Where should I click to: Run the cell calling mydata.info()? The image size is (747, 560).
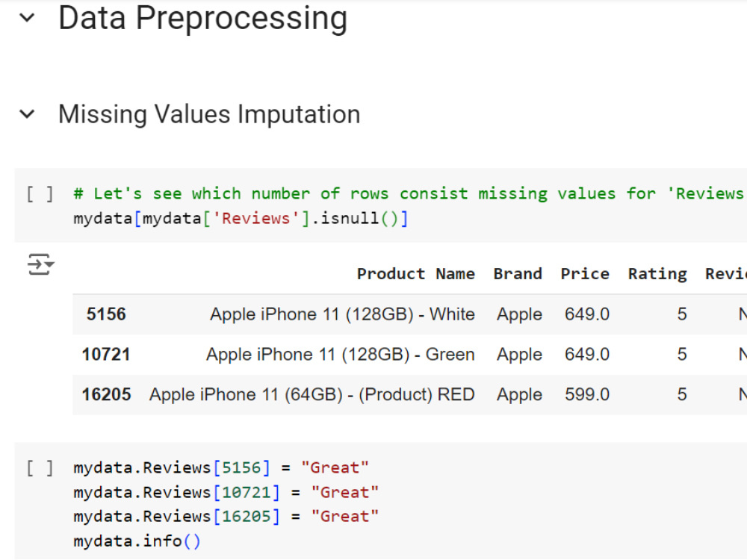point(41,467)
